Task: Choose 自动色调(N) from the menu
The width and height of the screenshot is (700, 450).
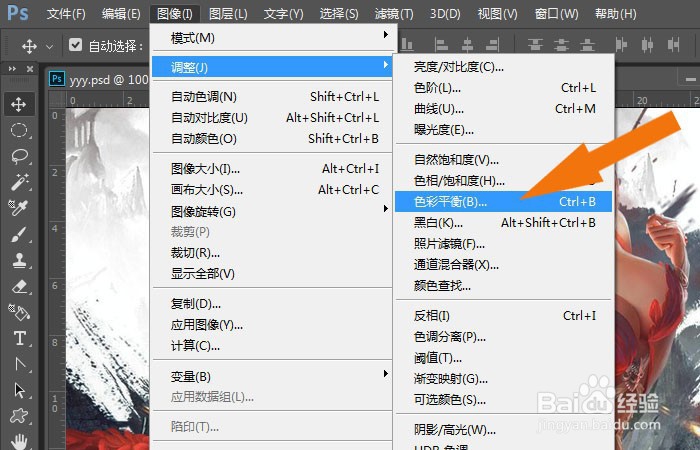Action: point(272,96)
